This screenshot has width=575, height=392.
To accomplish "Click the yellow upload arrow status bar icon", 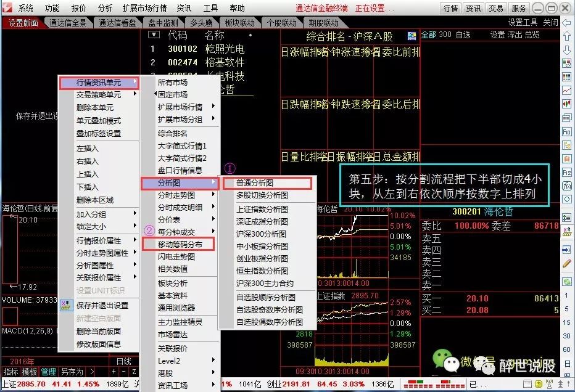I will coord(539,384).
